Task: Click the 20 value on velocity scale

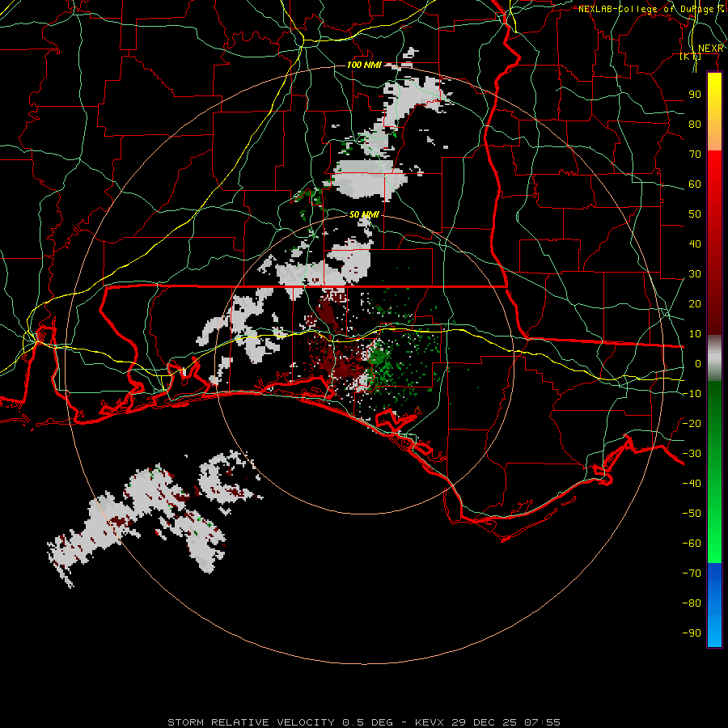Action: (695, 303)
